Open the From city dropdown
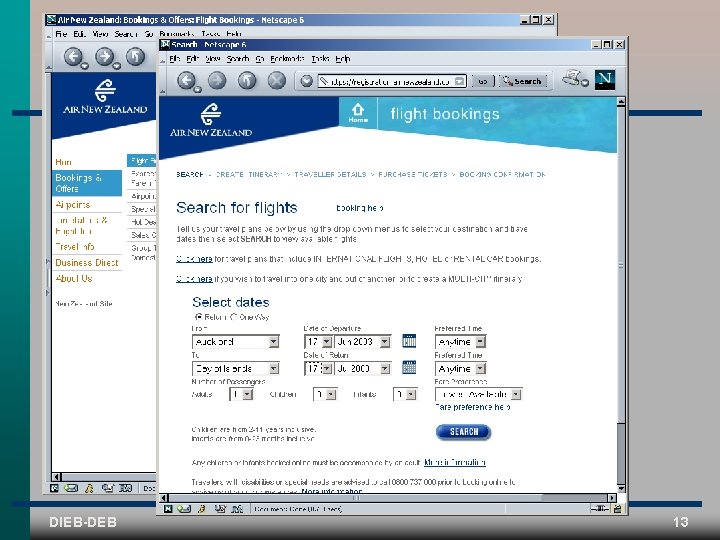This screenshot has width=720, height=540. point(236,342)
